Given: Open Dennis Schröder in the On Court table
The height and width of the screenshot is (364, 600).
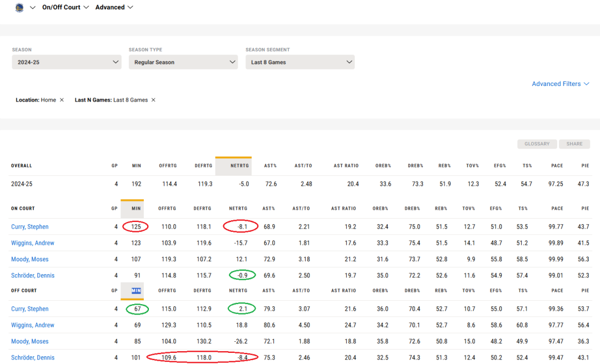Looking at the screenshot, I should [33, 275].
